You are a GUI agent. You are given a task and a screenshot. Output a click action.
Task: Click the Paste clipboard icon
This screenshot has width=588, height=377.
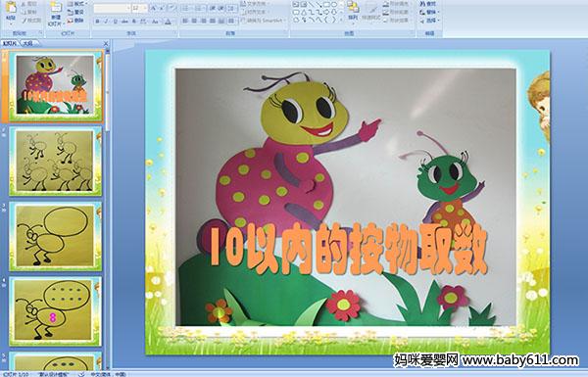[11, 8]
